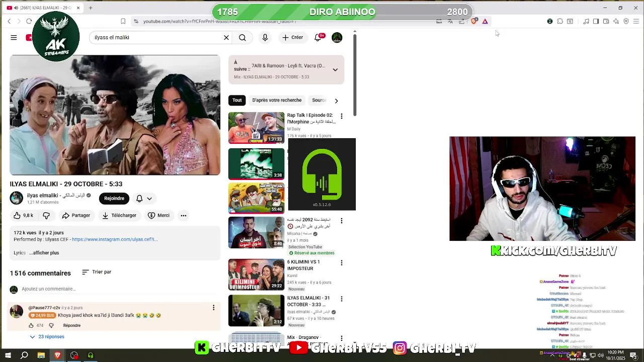Open the ilyas elmaliki channel avatar
The width and height of the screenshot is (644, 362).
pos(17,198)
